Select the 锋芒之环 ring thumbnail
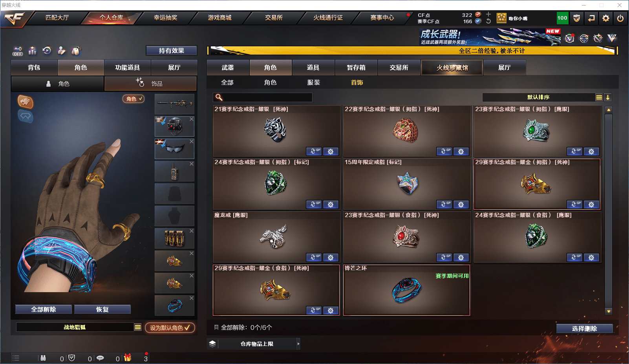This screenshot has height=364, width=629. click(x=406, y=290)
